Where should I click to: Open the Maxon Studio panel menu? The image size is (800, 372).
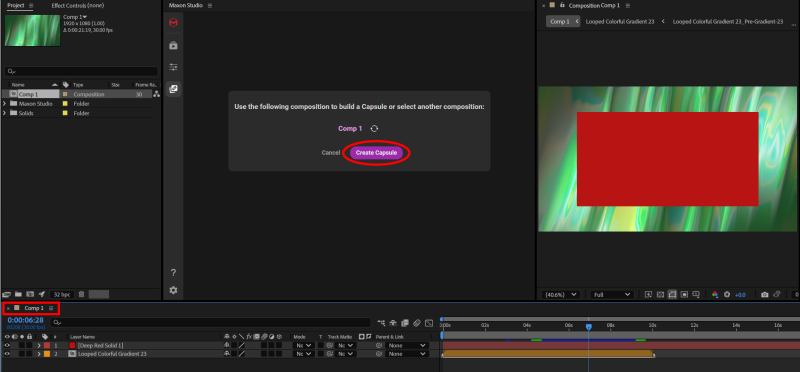coord(210,5)
